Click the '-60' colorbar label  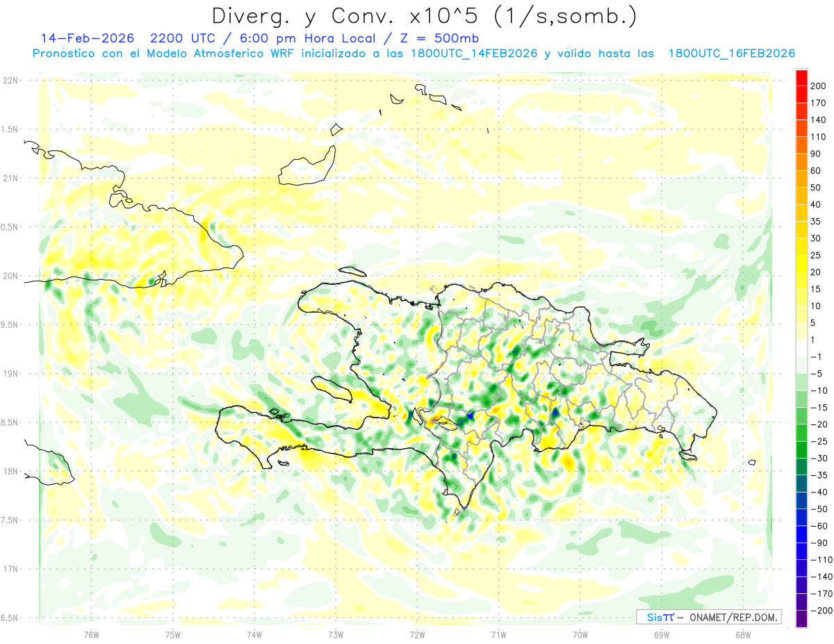pos(819,526)
